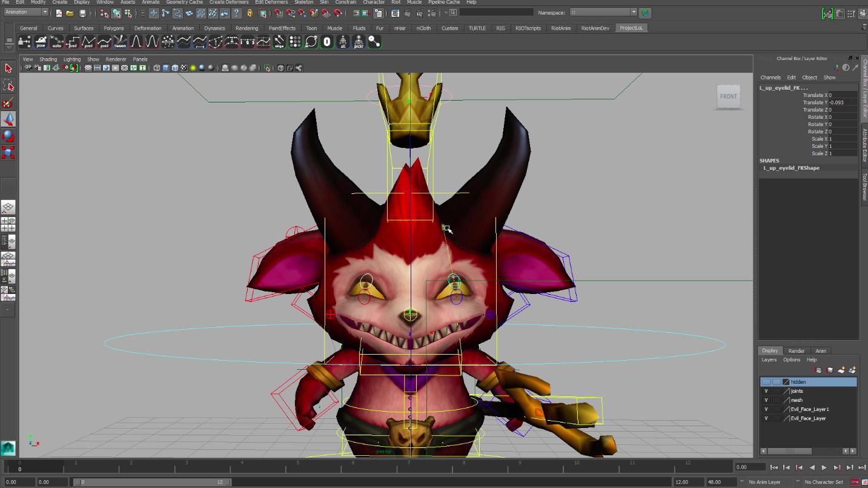Switch to the Polygons shelf tab
This screenshot has height=488, width=868.
(113, 28)
